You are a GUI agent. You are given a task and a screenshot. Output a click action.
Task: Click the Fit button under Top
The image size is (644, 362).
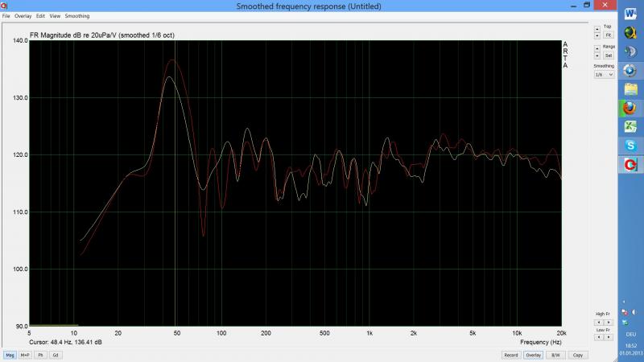[608, 35]
